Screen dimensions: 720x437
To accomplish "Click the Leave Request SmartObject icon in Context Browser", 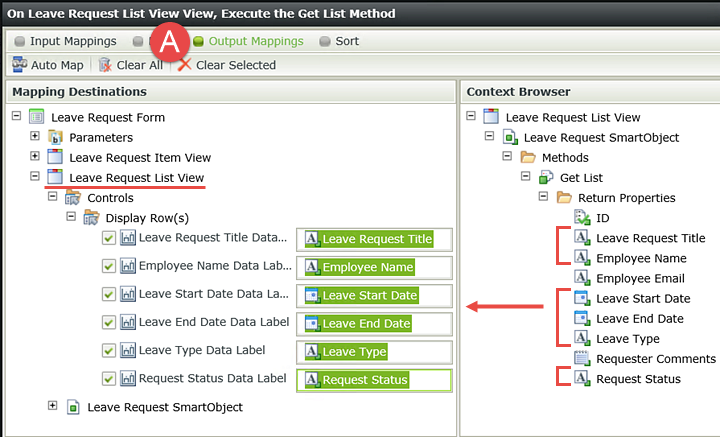I will coord(510,137).
